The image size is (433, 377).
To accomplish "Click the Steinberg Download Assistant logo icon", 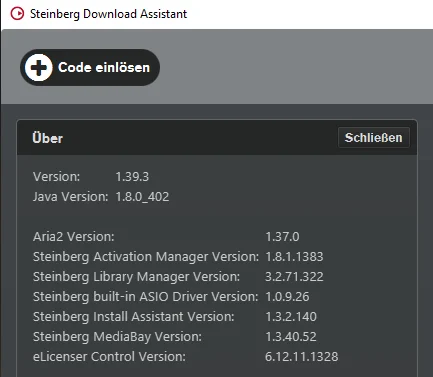I will [17, 14].
